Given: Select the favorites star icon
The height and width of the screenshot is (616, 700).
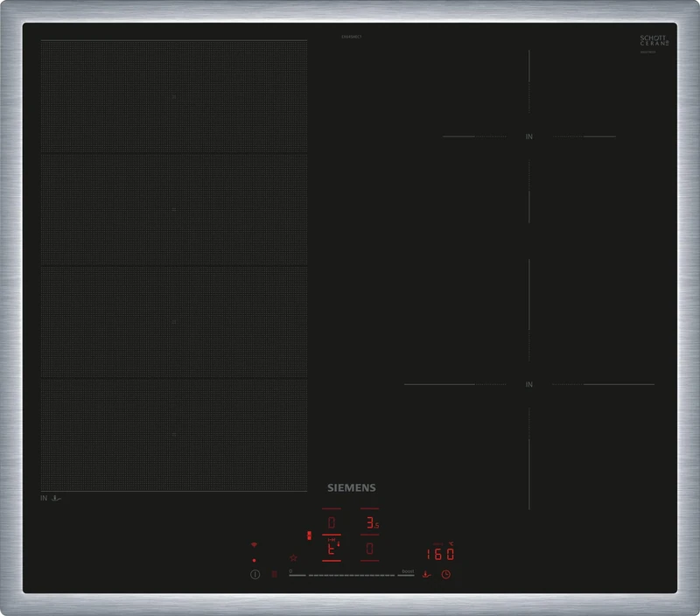Looking at the screenshot, I should click(x=293, y=557).
